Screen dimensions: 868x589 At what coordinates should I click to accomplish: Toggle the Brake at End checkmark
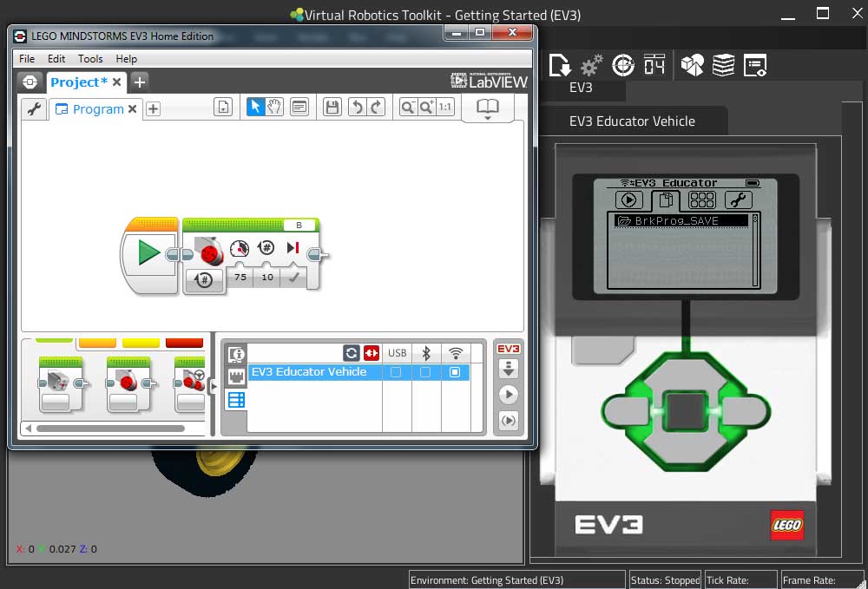(x=293, y=277)
